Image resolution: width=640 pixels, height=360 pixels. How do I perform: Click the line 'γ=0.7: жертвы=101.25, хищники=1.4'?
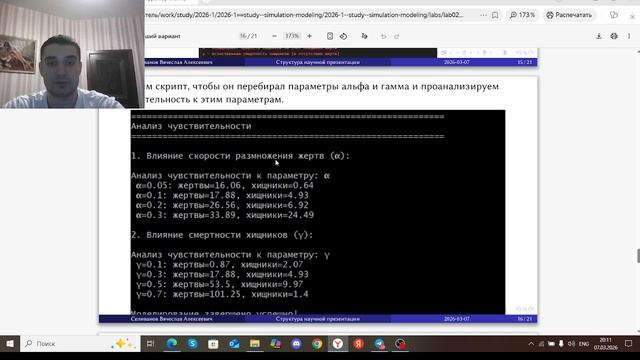point(222,294)
